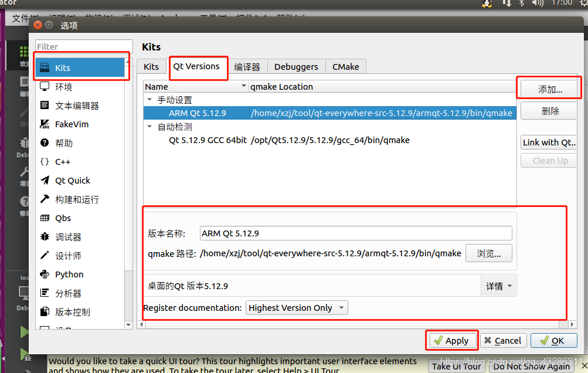Open the C++ settings category
Viewport: 588px width, 373px height.
click(x=80, y=162)
